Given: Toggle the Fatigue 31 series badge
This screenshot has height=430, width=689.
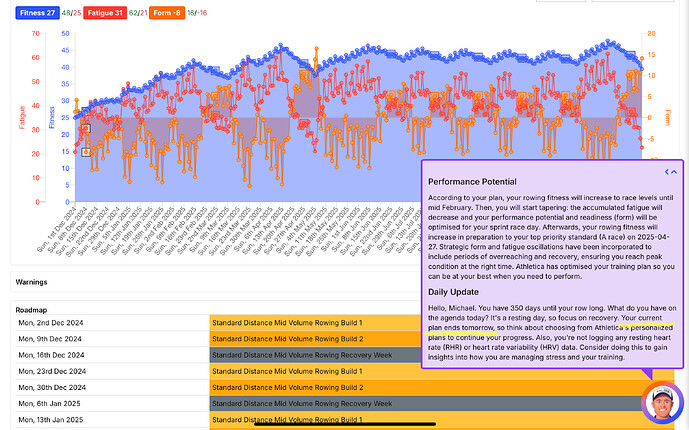Looking at the screenshot, I should (x=105, y=13).
